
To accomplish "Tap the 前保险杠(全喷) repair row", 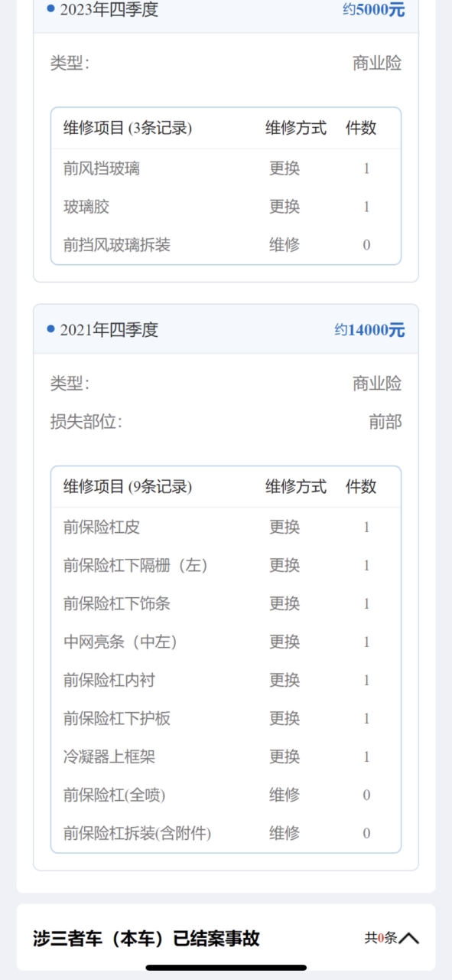I will point(226,795).
